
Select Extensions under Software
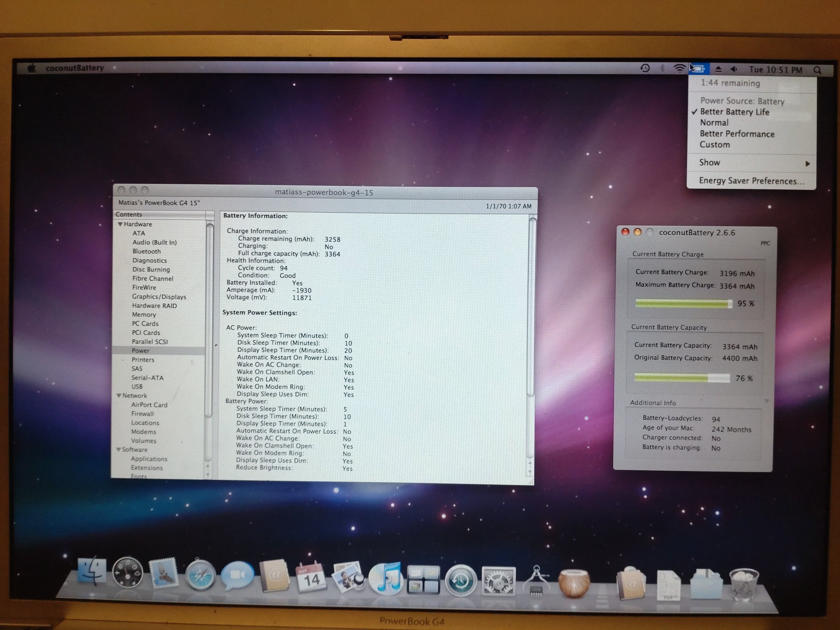click(147, 468)
